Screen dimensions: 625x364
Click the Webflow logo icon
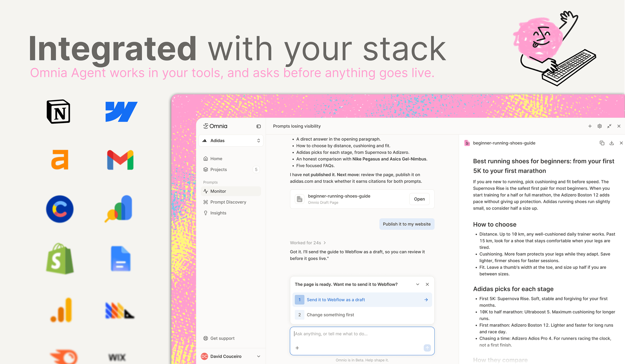click(x=121, y=112)
